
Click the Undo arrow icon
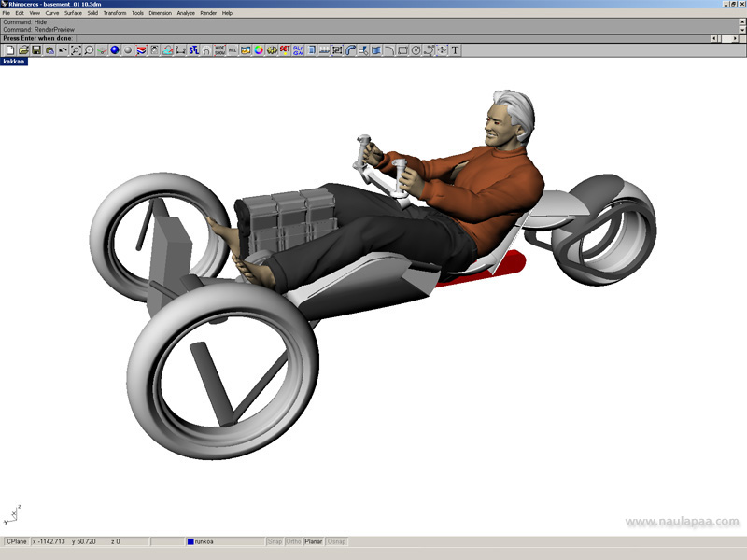coord(63,50)
